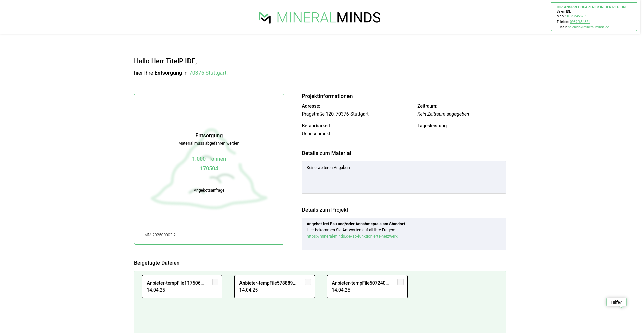Click the Ansprechpartner in der Region heading
The height and width of the screenshot is (333, 644).
(591, 7)
